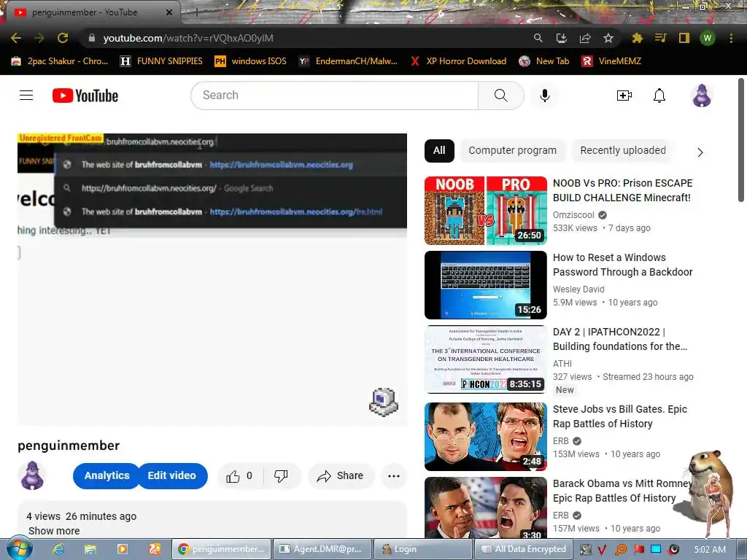Click the Edit video button

click(x=172, y=475)
